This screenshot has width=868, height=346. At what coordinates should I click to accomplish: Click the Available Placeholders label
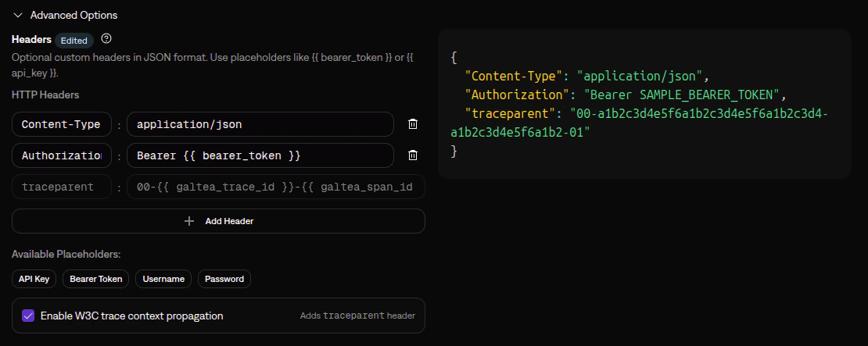pos(66,255)
